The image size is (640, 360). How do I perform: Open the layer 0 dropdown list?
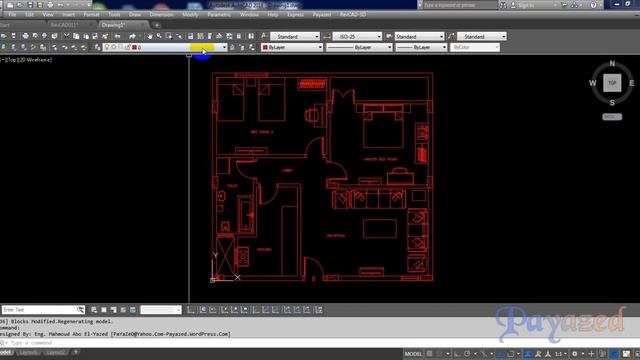224,47
